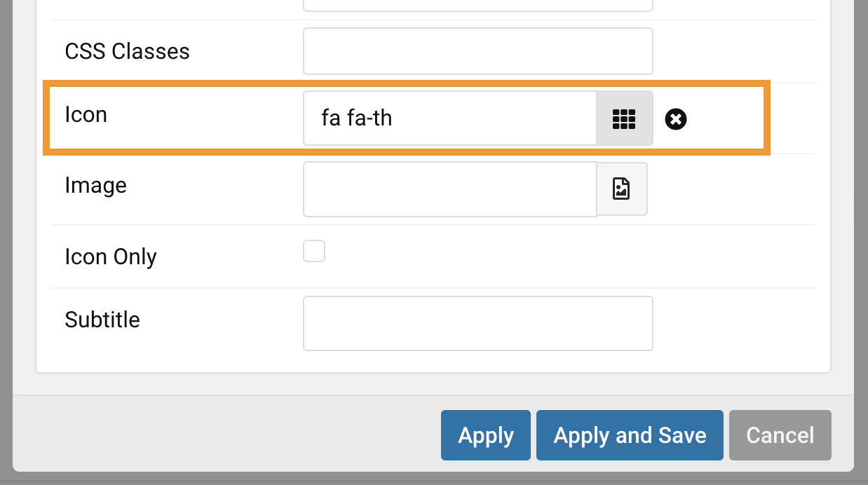
Task: Select the Icon row label
Action: coord(86,114)
